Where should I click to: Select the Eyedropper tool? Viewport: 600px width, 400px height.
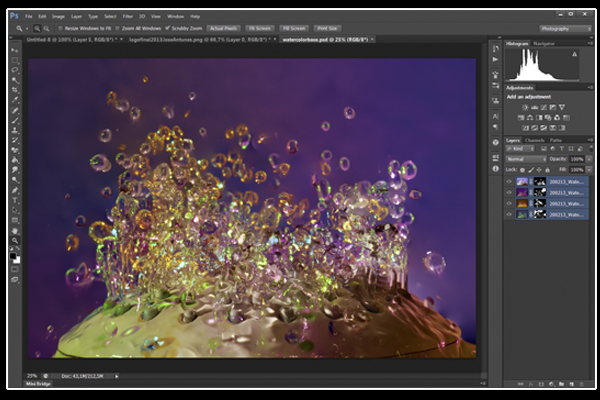pyautogui.click(x=15, y=100)
